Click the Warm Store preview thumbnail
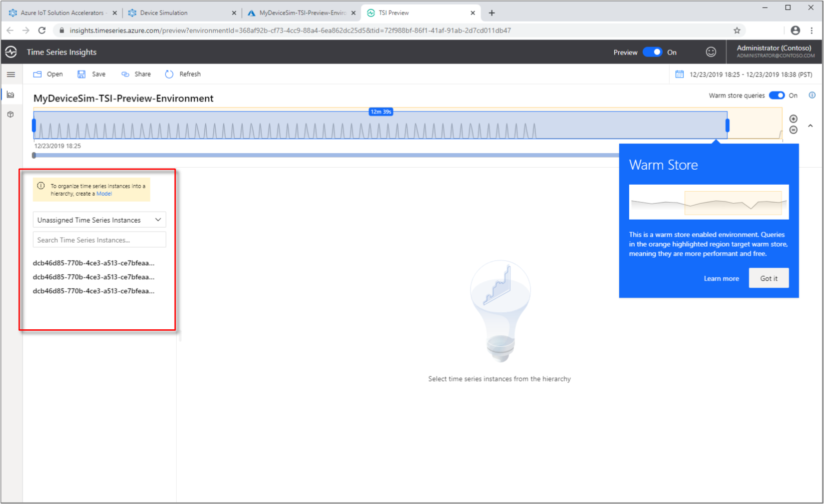Screen dimensions: 824x504 (x=709, y=202)
